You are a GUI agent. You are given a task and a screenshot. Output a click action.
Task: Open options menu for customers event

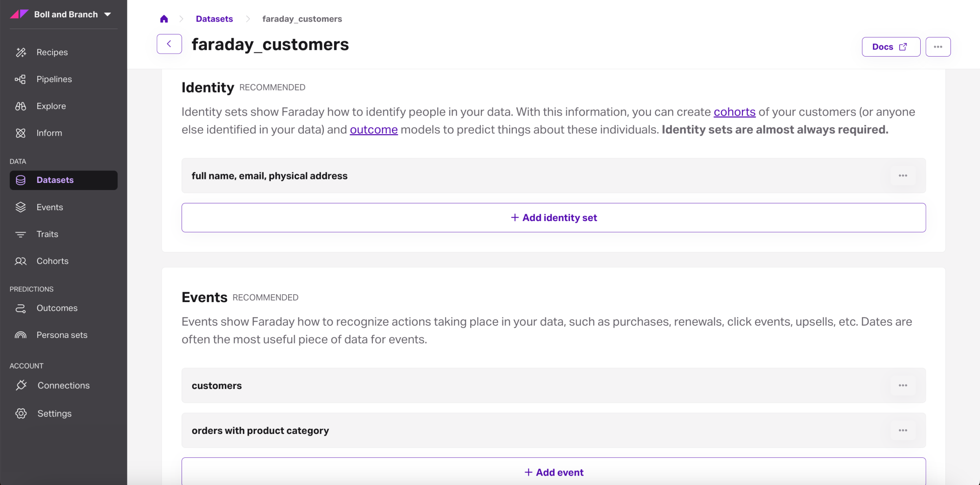[903, 385]
